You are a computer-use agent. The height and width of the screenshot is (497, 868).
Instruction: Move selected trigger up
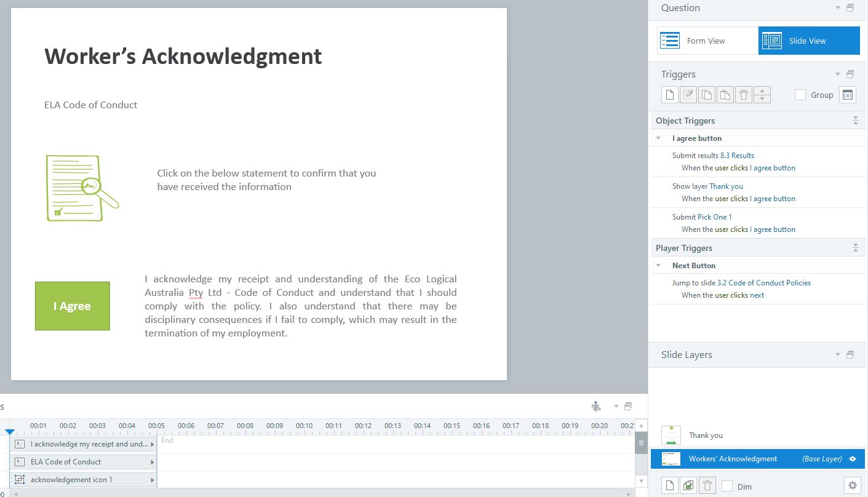coord(762,91)
